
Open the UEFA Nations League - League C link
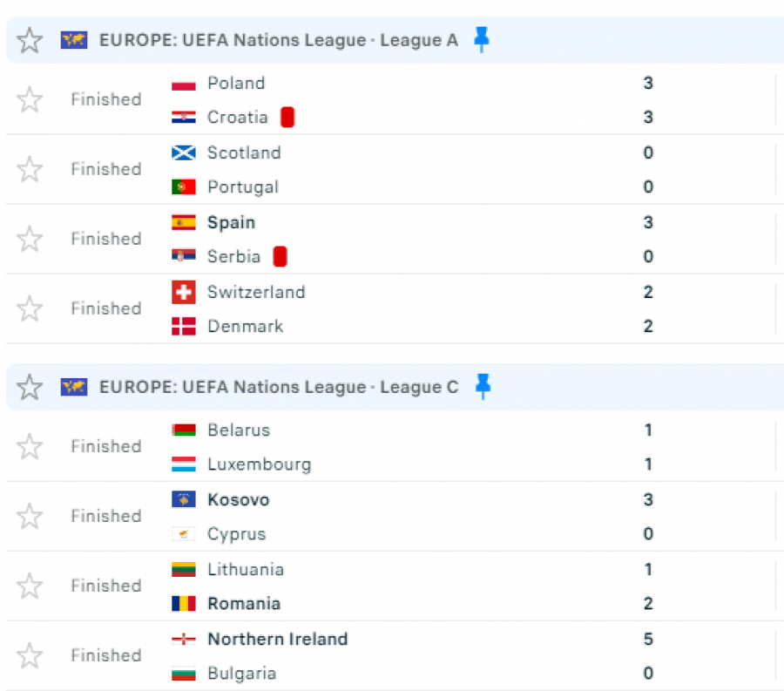coord(278,387)
